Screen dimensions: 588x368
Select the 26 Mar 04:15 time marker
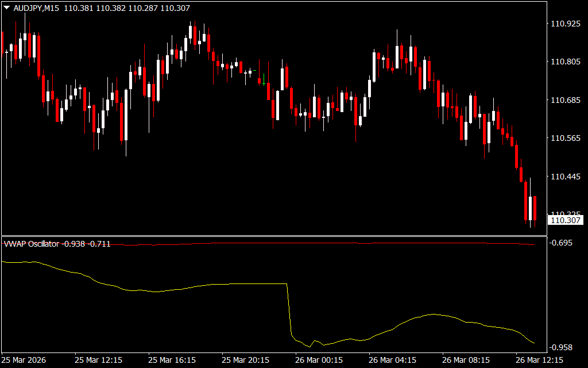pos(392,360)
